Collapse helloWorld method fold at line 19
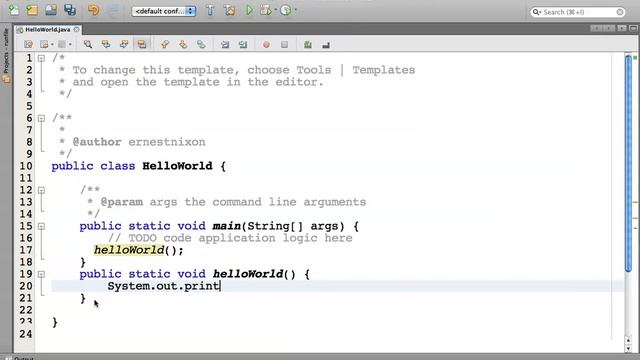Viewport: 640px width, 360px height. coord(41,274)
